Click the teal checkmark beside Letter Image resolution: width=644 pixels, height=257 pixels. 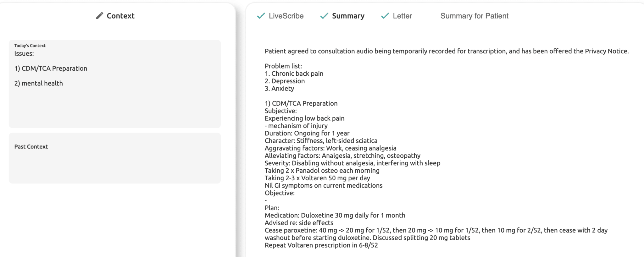[x=385, y=15]
